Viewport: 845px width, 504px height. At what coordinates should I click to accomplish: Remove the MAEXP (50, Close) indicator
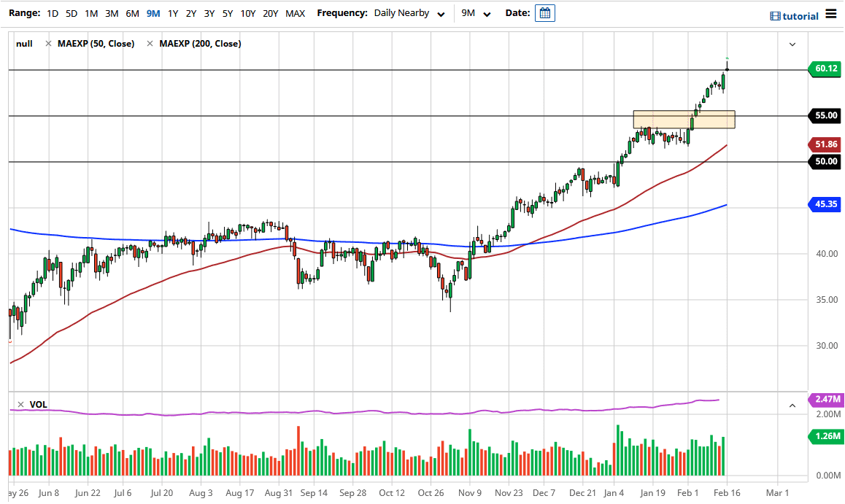[x=48, y=44]
